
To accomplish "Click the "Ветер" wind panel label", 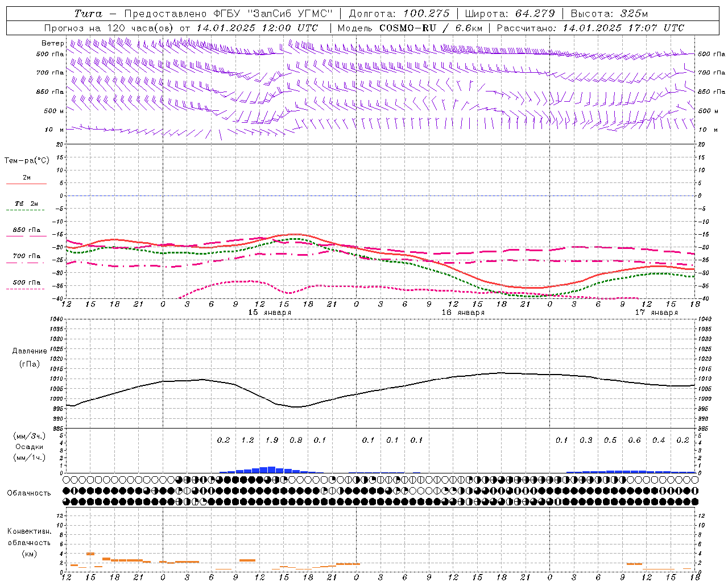I will click(x=53, y=43).
